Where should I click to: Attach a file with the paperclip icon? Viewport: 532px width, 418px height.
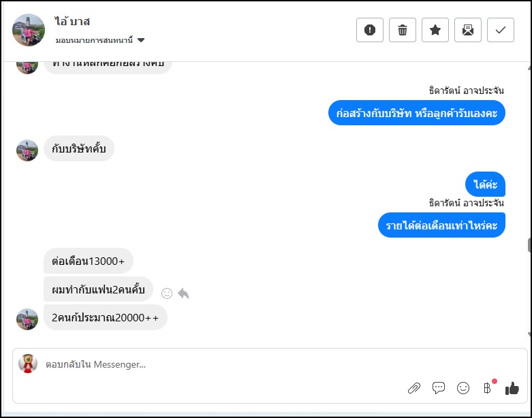414,388
